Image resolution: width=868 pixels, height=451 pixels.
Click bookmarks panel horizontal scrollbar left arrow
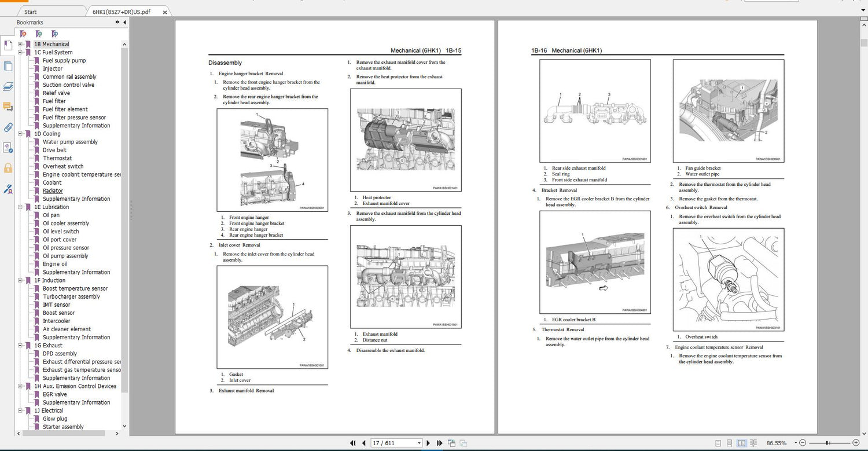point(19,433)
